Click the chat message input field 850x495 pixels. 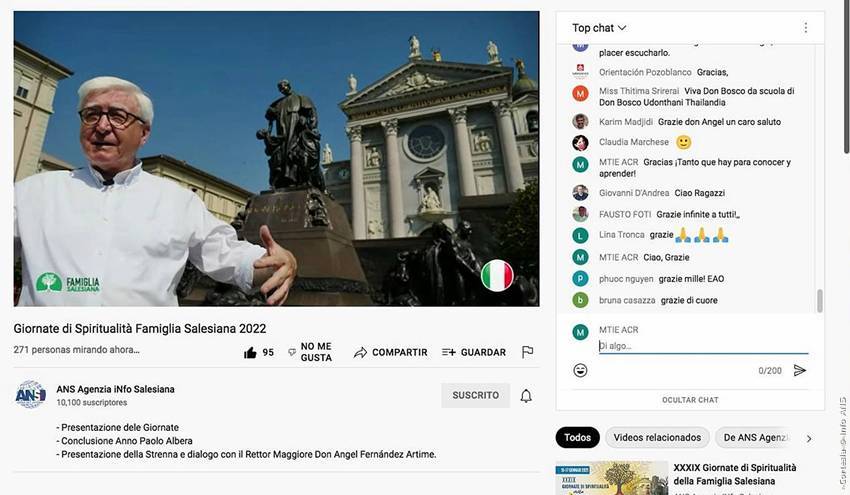click(x=703, y=346)
